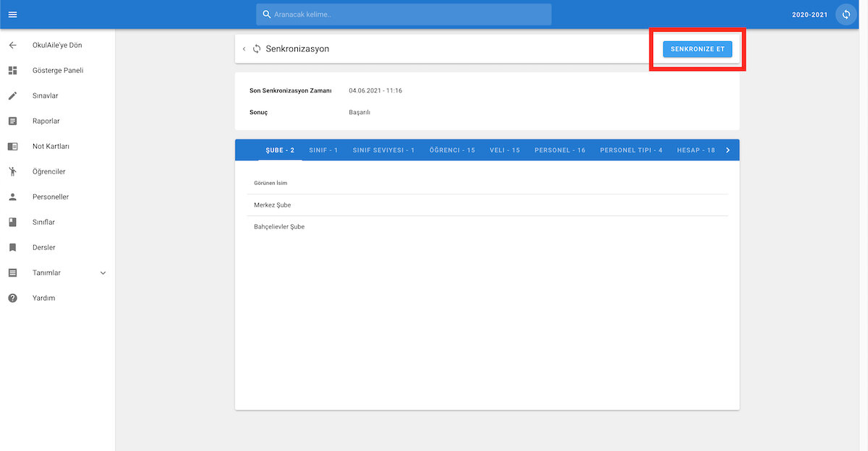Image resolution: width=868 pixels, height=451 pixels.
Task: Click the Personeller person icon
Action: pos(12,197)
